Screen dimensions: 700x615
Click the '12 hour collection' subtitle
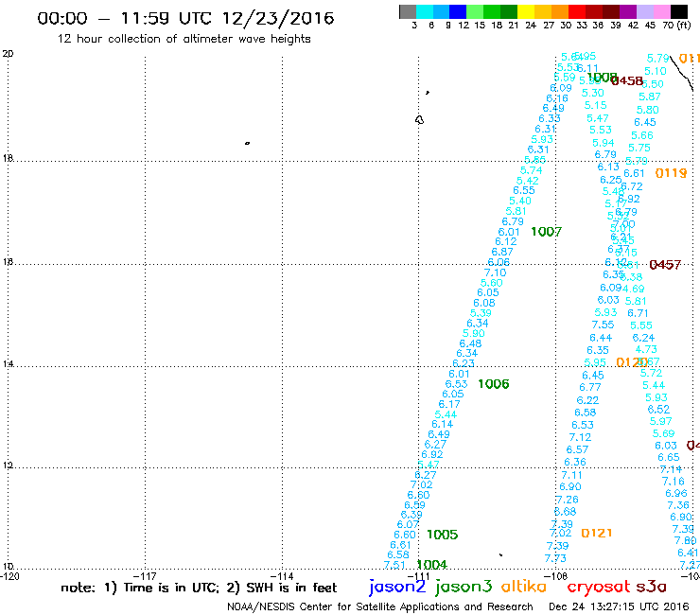(184, 39)
